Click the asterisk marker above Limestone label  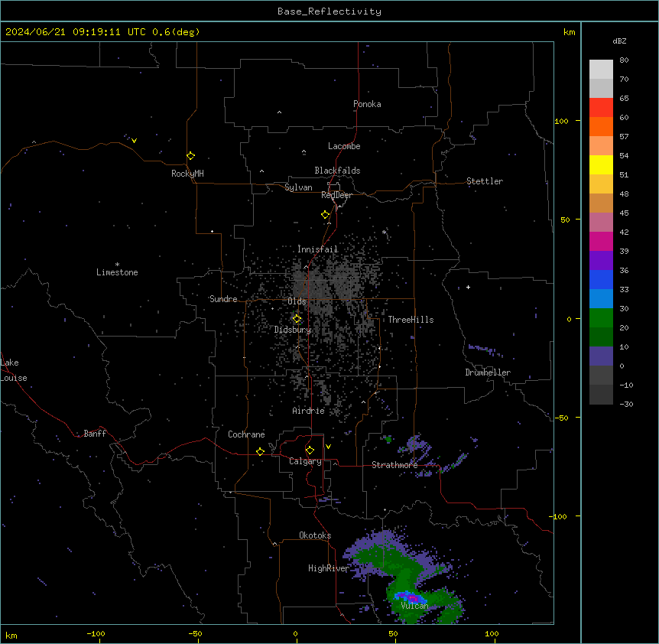point(117,265)
